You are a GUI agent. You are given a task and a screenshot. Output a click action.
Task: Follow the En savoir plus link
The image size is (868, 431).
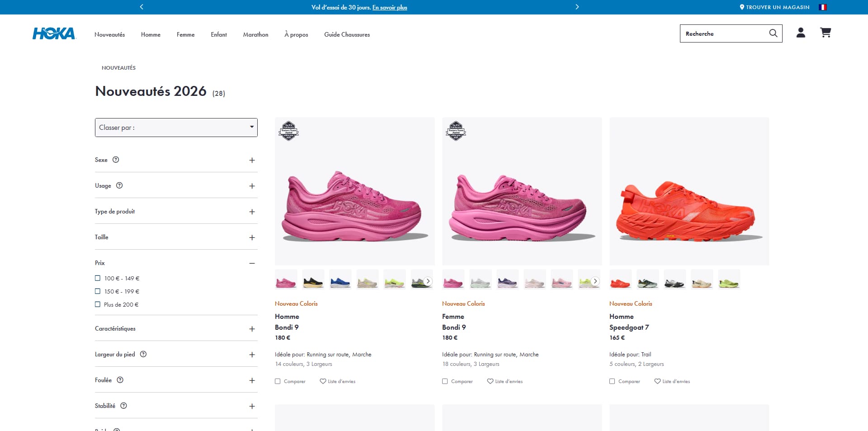click(390, 7)
